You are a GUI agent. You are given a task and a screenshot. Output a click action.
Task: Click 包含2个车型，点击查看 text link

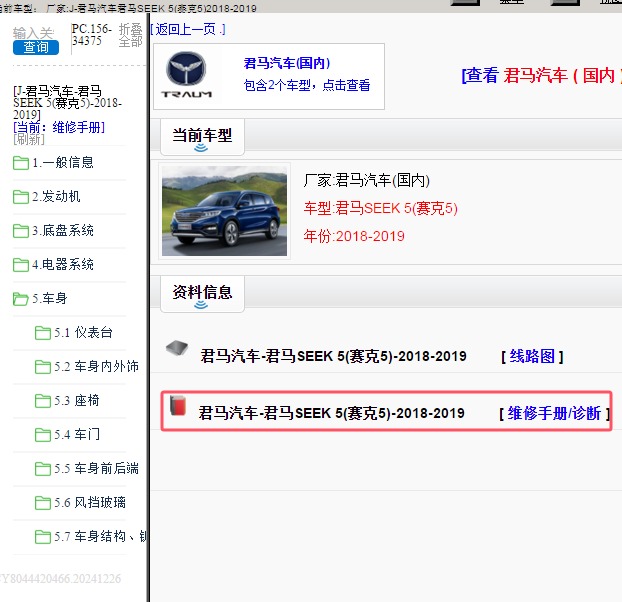point(307,85)
